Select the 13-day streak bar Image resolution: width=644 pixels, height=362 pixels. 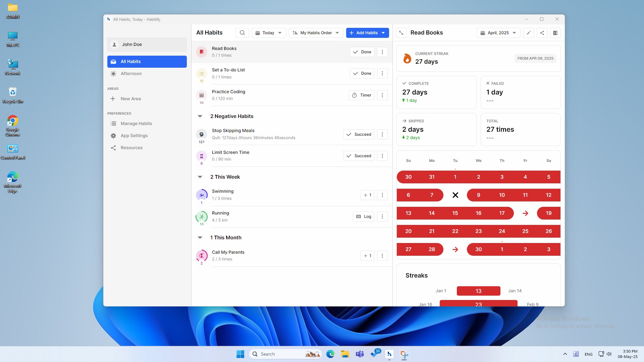click(x=478, y=291)
